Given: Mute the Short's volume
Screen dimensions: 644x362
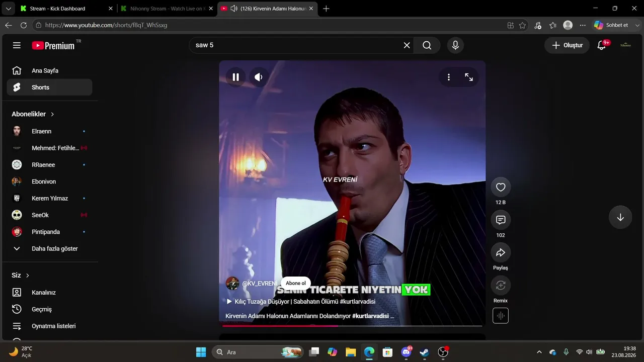Looking at the screenshot, I should 259,77.
